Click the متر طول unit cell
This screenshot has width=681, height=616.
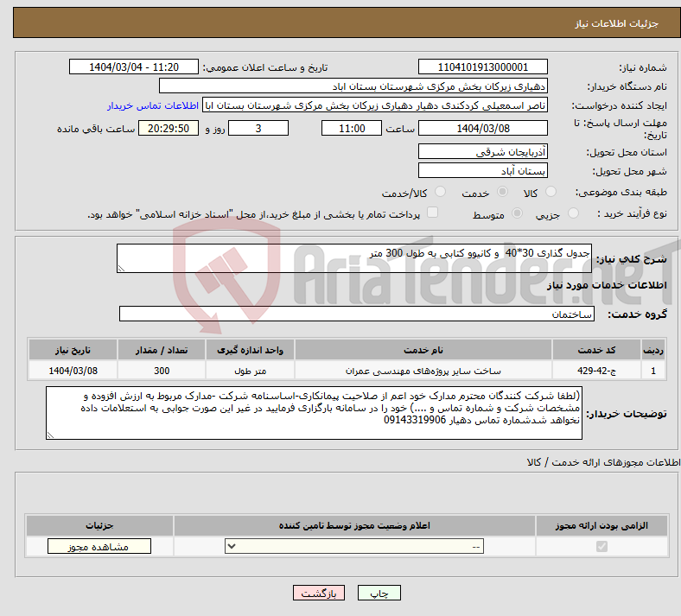click(x=250, y=371)
